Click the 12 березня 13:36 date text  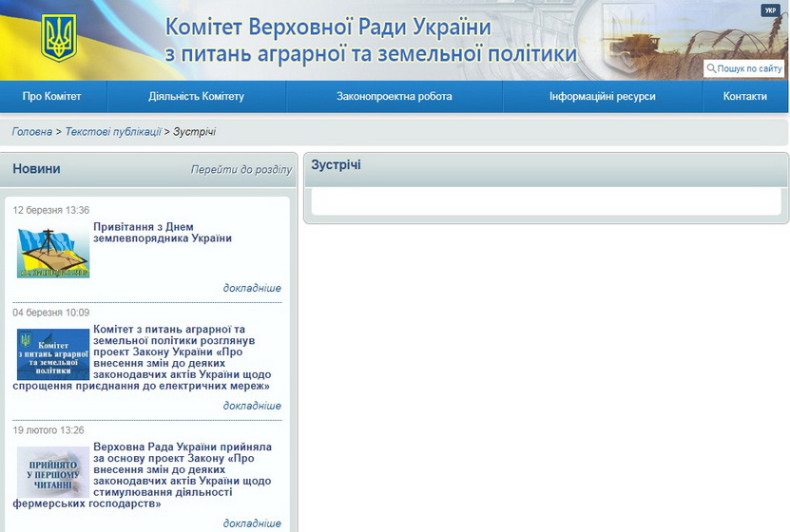[x=51, y=210]
